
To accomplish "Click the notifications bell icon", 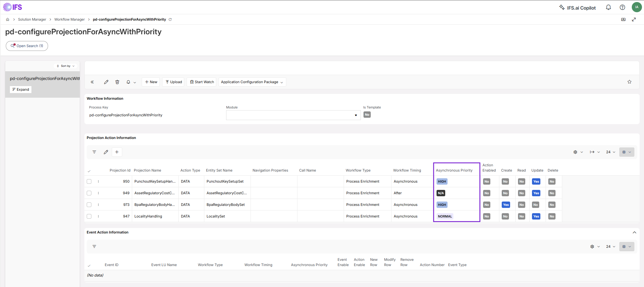I will (x=608, y=8).
